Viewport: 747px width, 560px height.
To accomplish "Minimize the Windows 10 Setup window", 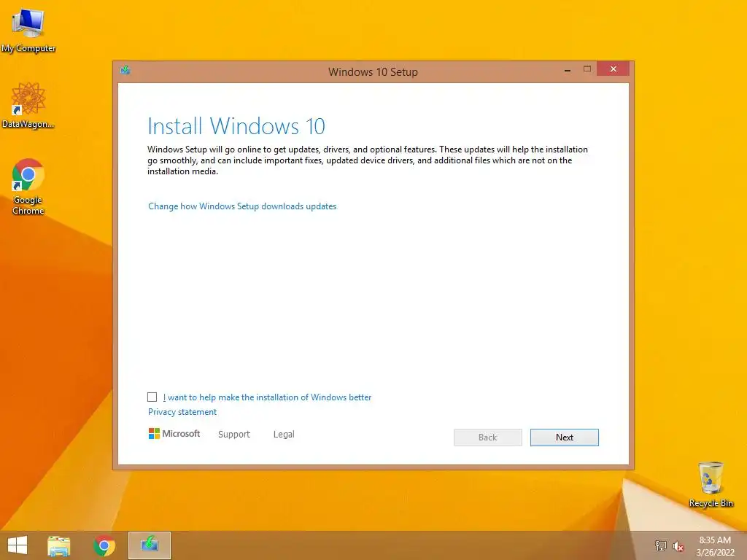I will pyautogui.click(x=568, y=70).
